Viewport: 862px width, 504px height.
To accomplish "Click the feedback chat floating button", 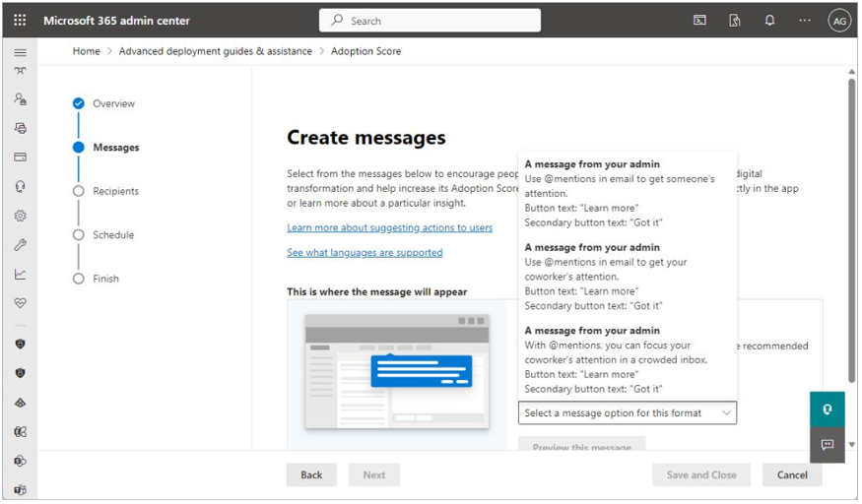I will (x=827, y=445).
